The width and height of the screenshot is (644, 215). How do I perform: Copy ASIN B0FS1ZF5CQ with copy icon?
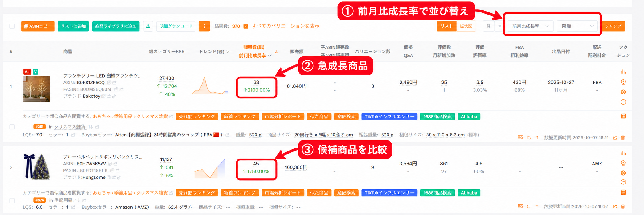[x=109, y=83]
